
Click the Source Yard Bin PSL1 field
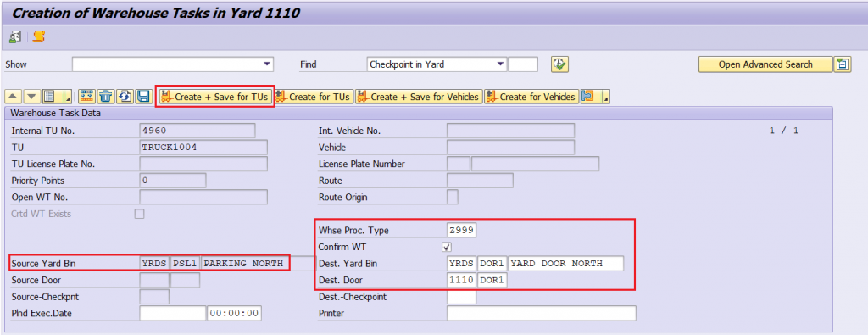[x=185, y=264]
